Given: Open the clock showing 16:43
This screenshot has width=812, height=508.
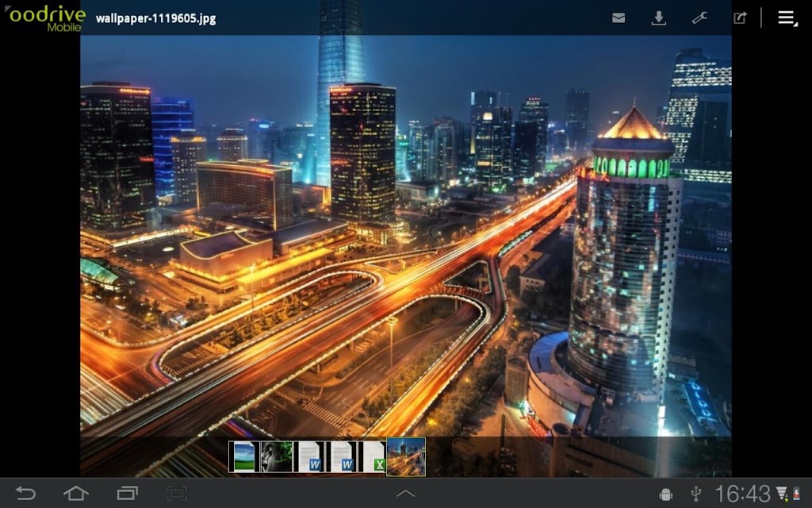Looking at the screenshot, I should 742,494.
